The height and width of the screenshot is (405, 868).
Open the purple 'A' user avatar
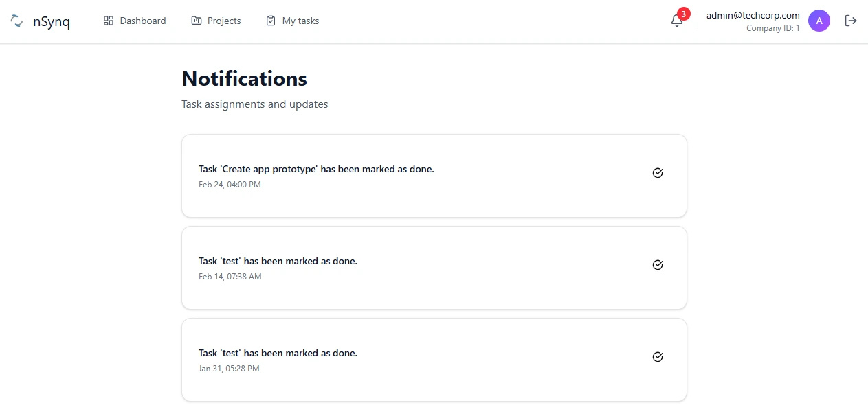coord(819,21)
